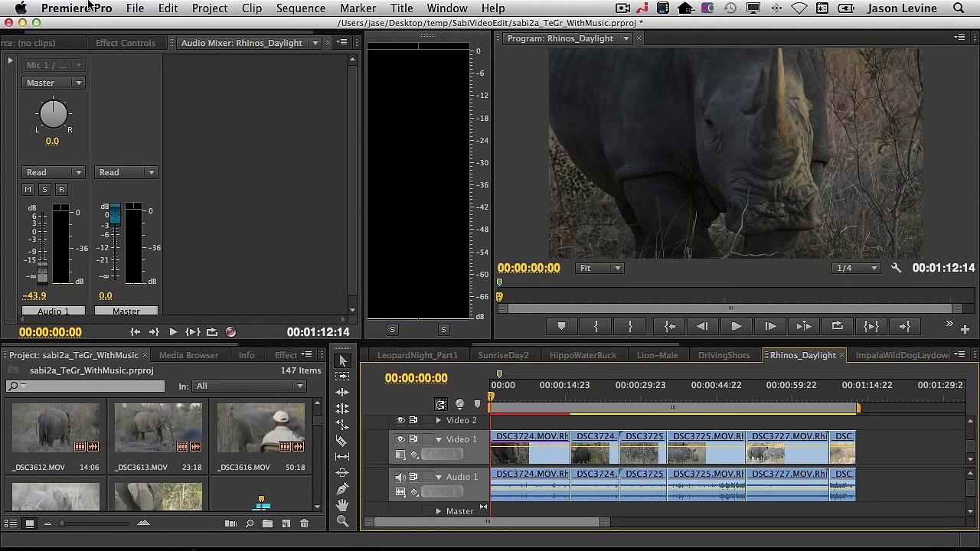Select the Slip tool

pos(342,456)
